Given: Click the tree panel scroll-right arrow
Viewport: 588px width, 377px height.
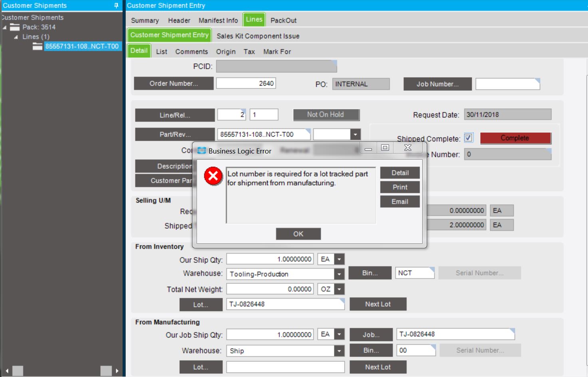Looking at the screenshot, I should [x=117, y=371].
